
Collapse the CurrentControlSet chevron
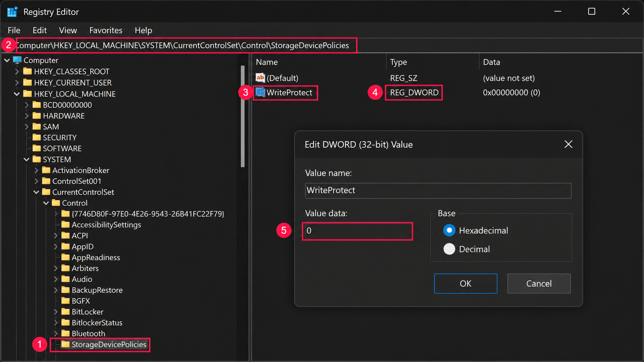point(36,192)
